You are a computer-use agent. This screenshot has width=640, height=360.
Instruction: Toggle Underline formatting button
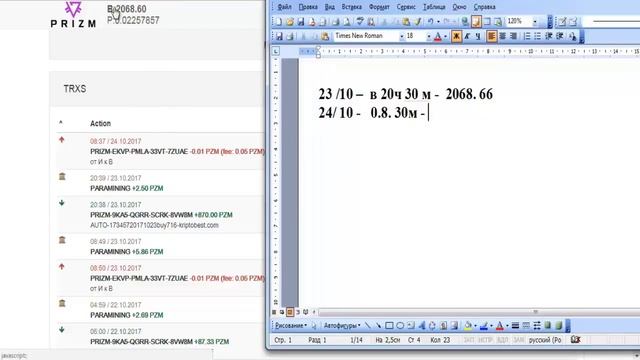point(478,36)
